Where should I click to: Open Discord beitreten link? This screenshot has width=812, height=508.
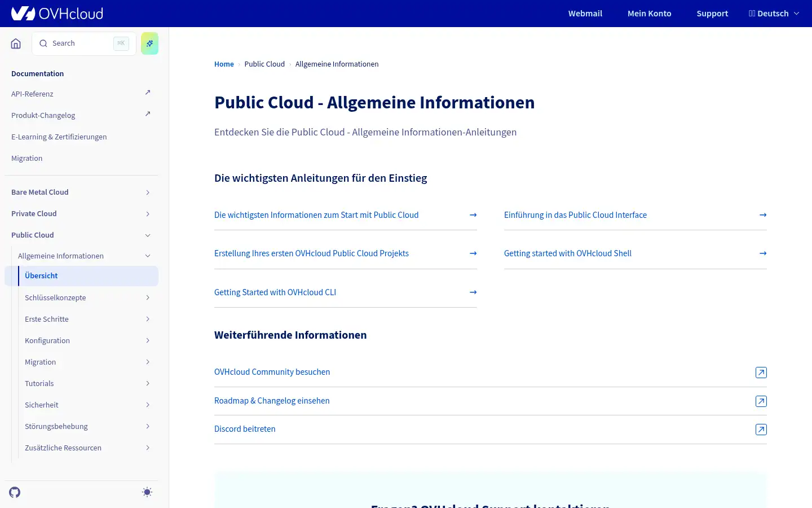click(245, 429)
